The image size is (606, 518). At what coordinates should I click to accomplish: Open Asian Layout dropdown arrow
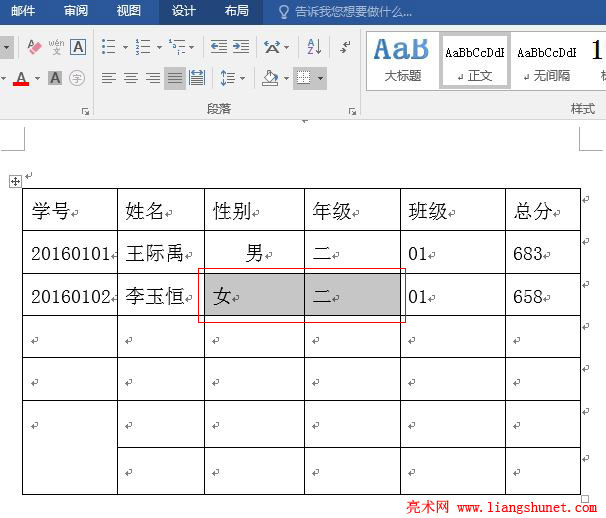pos(287,47)
